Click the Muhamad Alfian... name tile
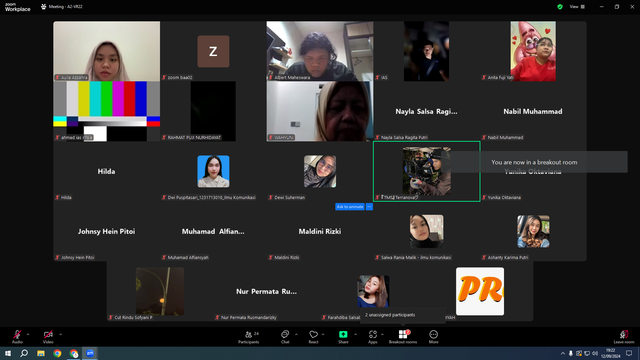The image size is (640, 360). 213,231
